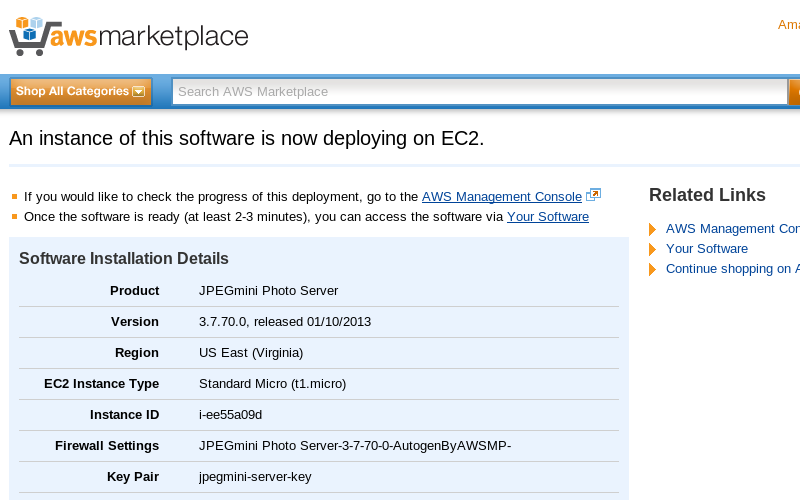Select the product value JPEGmini Photo Server
Screen dimensions: 800x500
268,291
